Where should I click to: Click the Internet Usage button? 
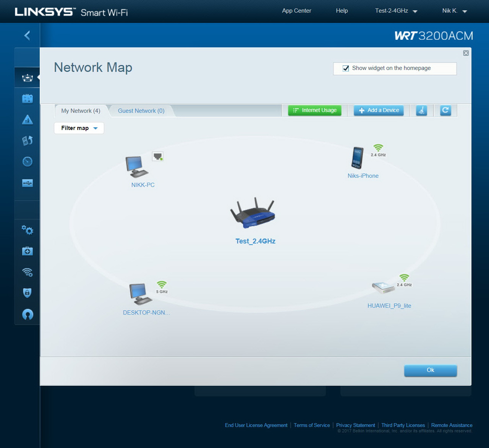[x=315, y=110]
